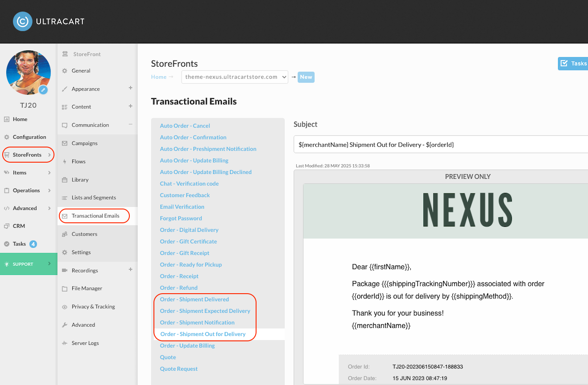Click the Tasks button at top right
Viewport: 588px width, 385px height.
tap(573, 63)
